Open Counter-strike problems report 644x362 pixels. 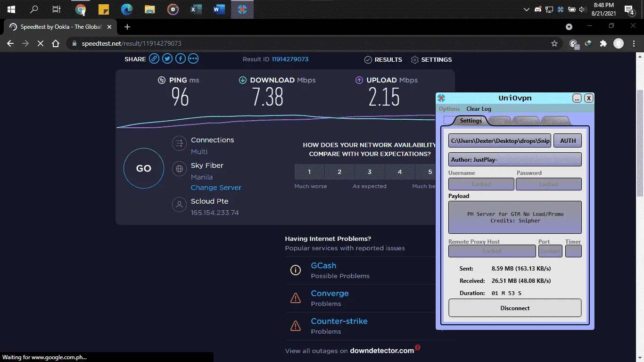point(339,321)
